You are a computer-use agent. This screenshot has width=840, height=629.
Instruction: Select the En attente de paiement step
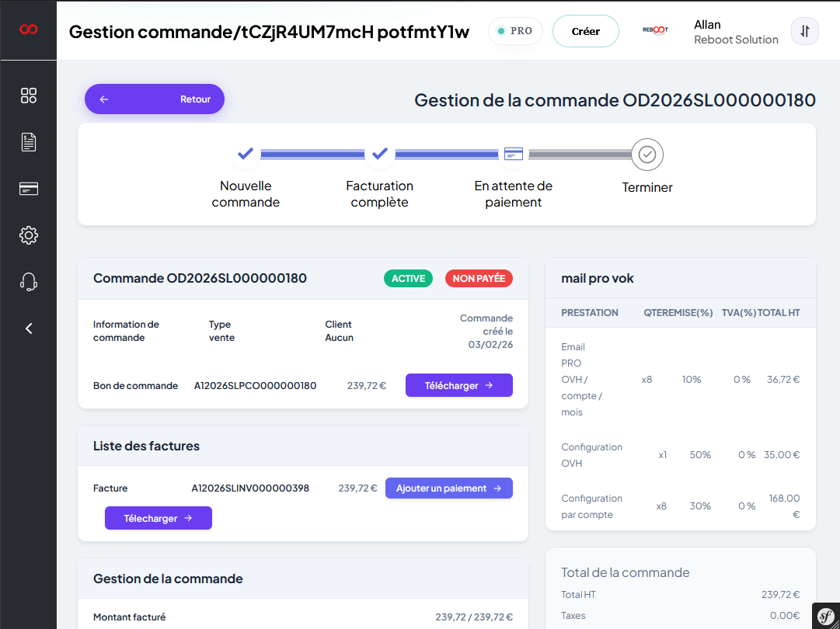[513, 154]
